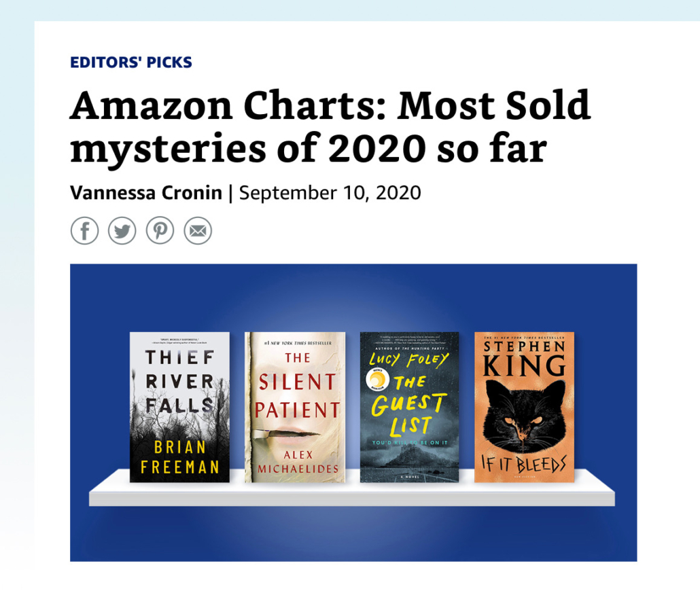Open author Vannessa Cronin's byline link
The height and width of the screenshot is (593, 700).
(x=146, y=193)
